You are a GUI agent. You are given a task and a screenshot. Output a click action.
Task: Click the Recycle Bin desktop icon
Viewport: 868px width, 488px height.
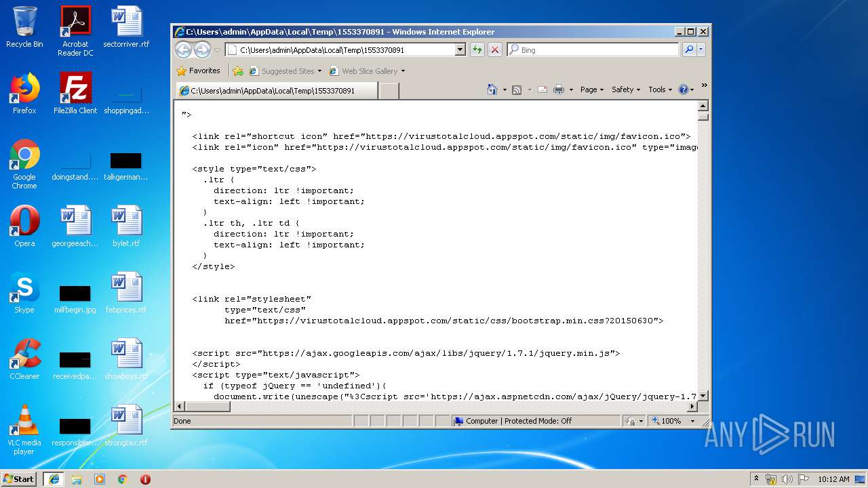coord(24,28)
